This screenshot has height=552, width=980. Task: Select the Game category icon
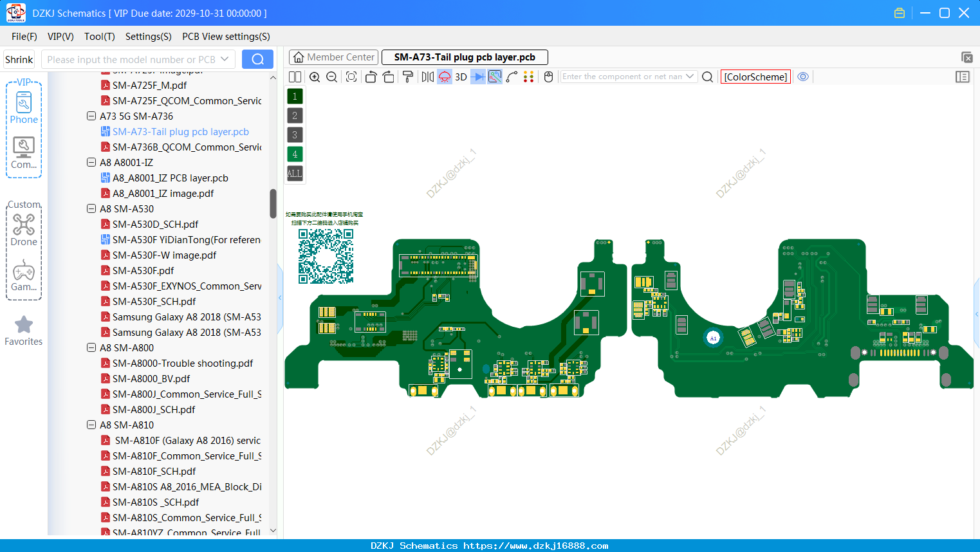pos(24,275)
